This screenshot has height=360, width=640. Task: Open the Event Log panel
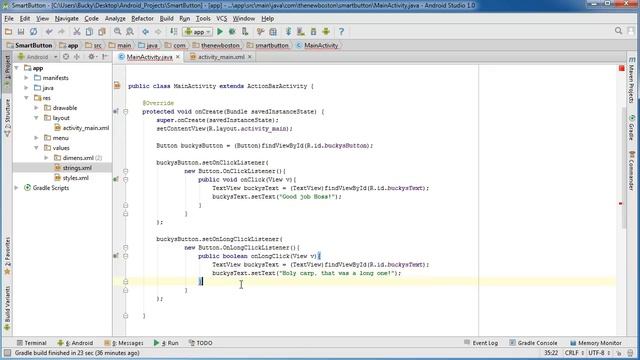[481, 343]
